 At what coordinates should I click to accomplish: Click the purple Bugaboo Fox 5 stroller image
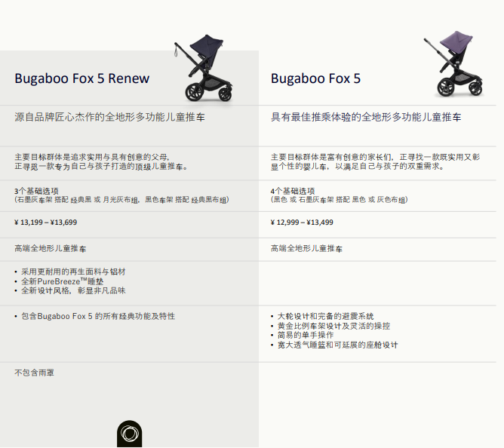pos(454,63)
